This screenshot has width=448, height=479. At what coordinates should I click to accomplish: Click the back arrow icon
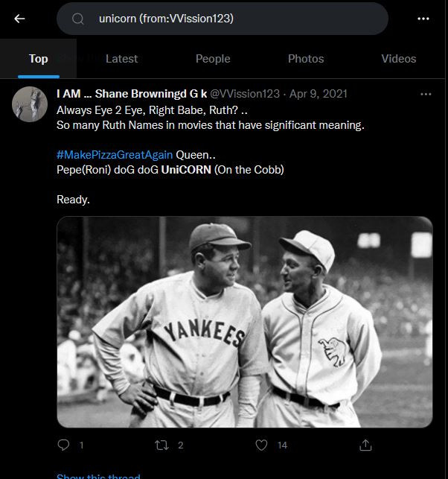19,19
